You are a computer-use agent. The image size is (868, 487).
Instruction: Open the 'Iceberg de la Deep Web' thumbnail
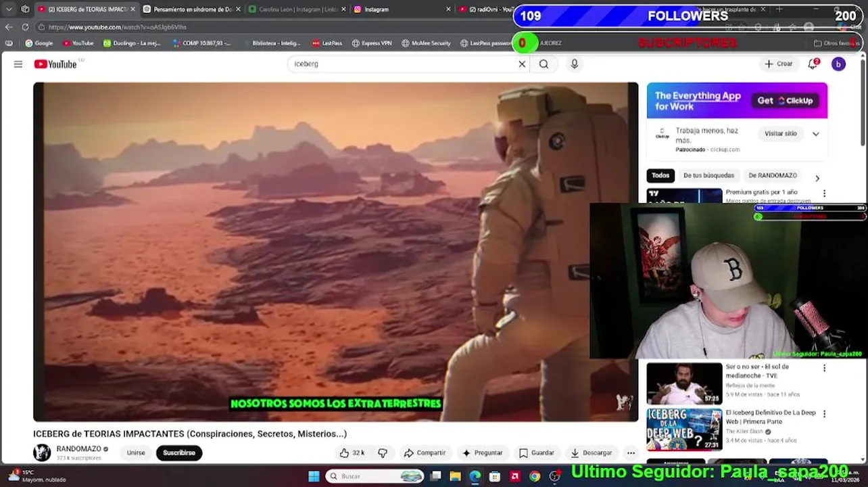[684, 429]
